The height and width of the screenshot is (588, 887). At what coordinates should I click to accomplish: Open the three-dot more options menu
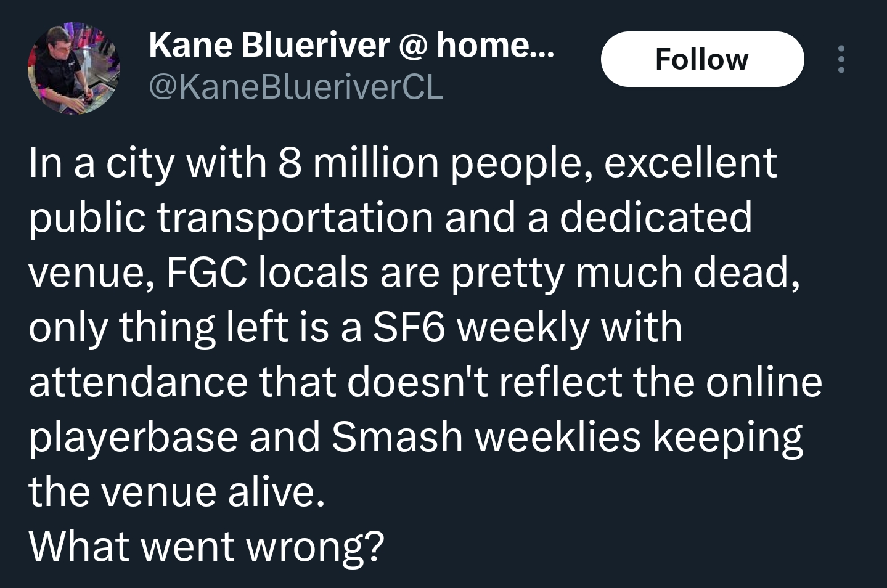point(841,59)
